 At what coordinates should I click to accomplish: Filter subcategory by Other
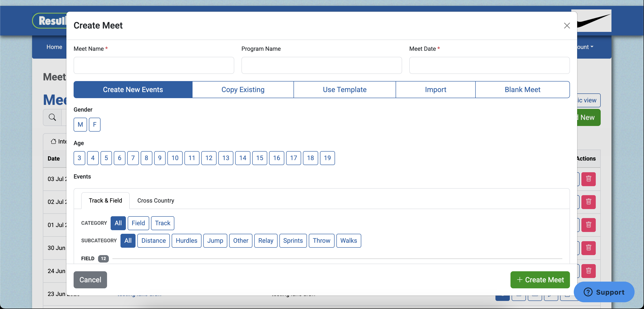click(x=241, y=241)
